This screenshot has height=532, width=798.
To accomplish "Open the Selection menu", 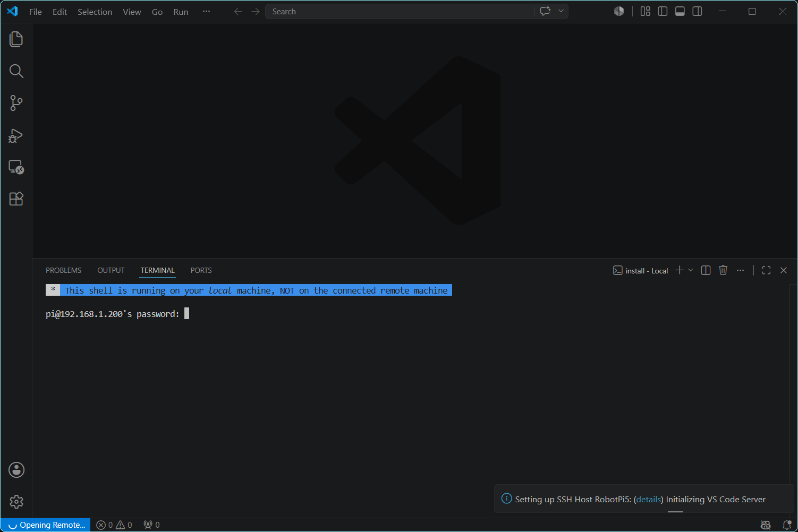I will click(x=95, y=12).
